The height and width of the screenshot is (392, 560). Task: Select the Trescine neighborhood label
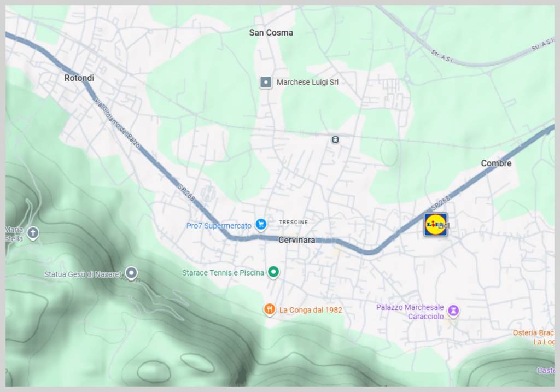293,222
